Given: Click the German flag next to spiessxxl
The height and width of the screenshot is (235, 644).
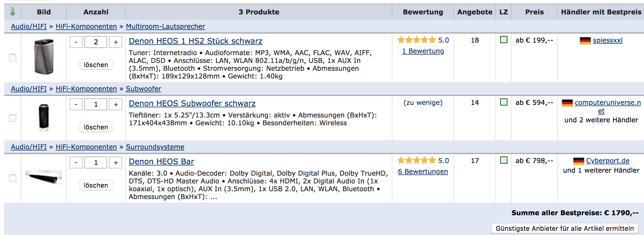Looking at the screenshot, I should [x=585, y=40].
